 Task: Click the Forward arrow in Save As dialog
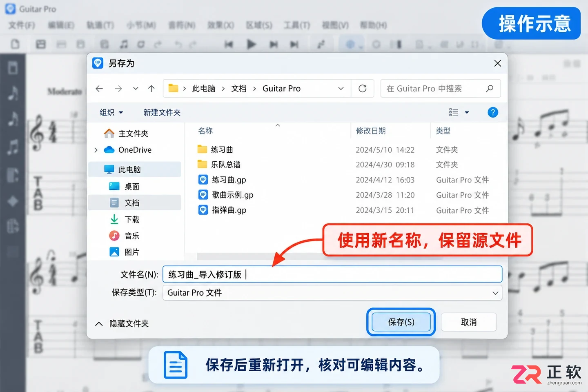(118, 89)
